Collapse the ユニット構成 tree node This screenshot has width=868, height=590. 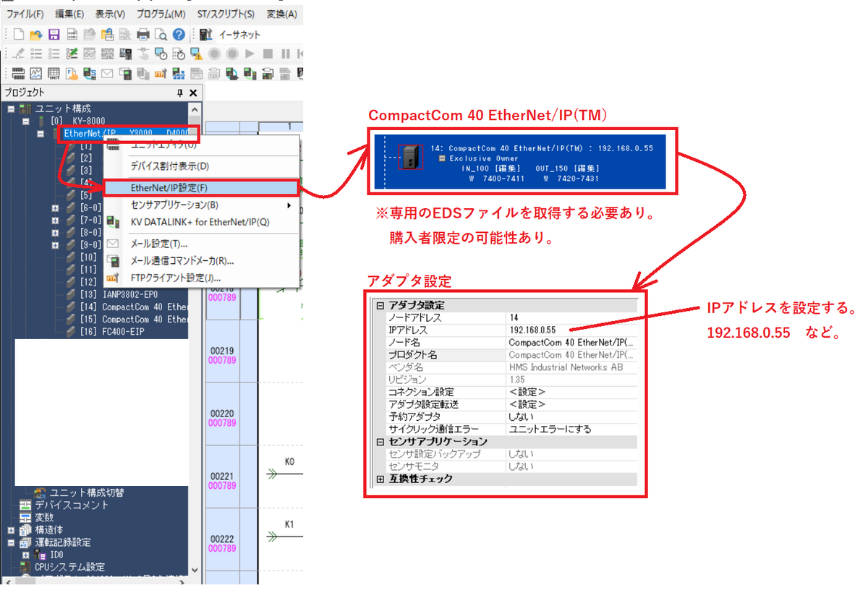click(x=12, y=108)
